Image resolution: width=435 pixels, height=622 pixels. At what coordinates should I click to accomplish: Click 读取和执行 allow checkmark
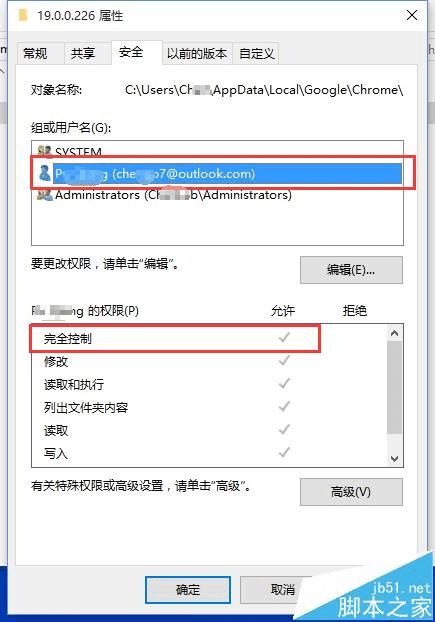point(284,384)
